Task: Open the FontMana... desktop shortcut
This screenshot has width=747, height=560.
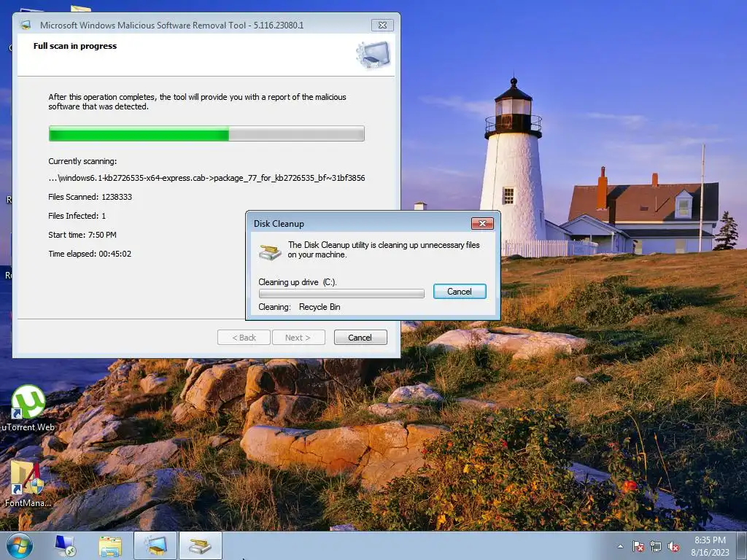Action: [28, 484]
